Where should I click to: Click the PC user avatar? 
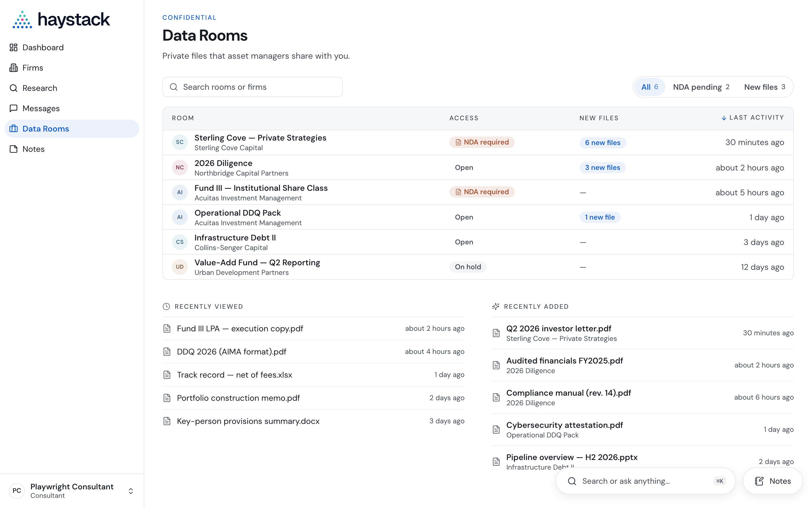[17, 491]
